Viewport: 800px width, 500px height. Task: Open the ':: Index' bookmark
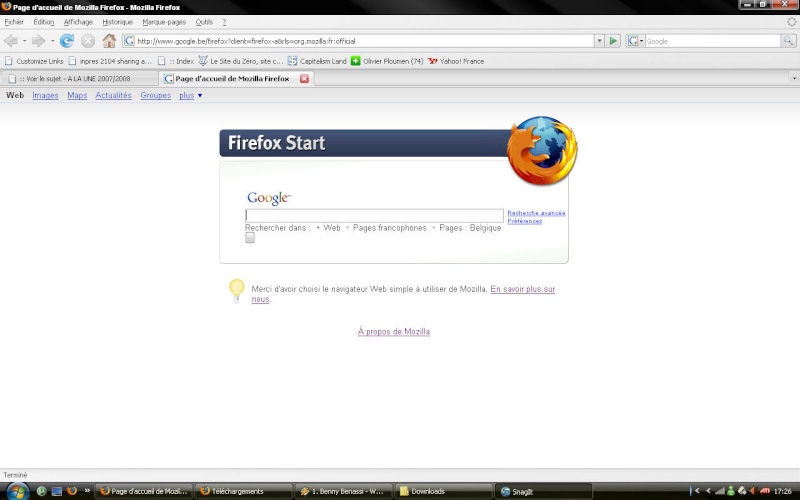[176, 61]
